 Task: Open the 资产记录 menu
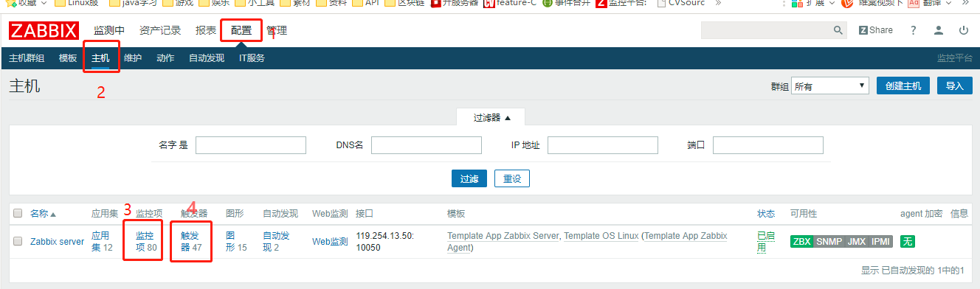point(160,30)
